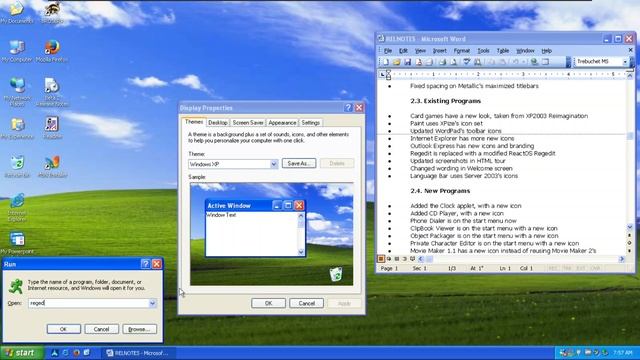The height and width of the screenshot is (360, 640).
Task: Open the View menu in Word
Action: (x=420, y=51)
